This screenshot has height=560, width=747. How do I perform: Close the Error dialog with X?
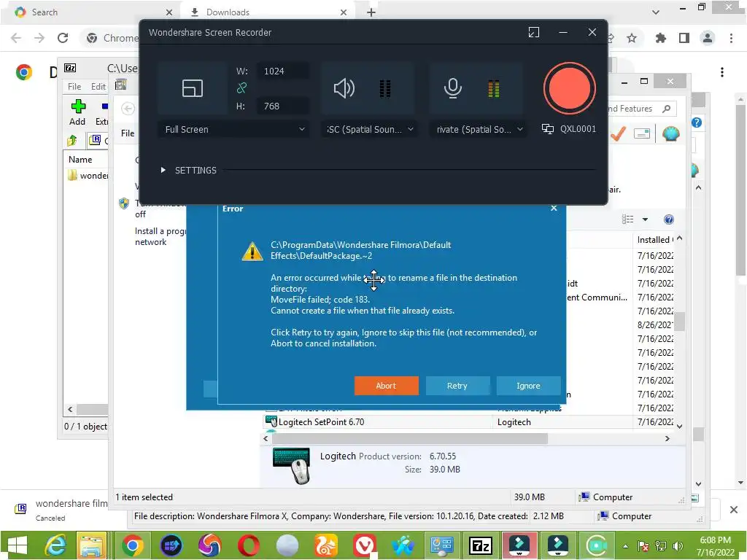(554, 208)
